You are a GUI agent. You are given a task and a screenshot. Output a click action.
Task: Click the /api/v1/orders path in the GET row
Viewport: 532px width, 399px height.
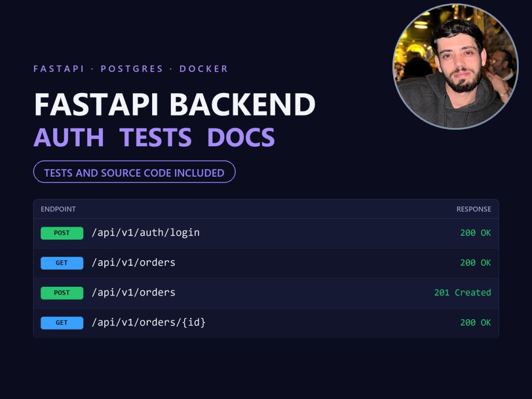pos(134,263)
